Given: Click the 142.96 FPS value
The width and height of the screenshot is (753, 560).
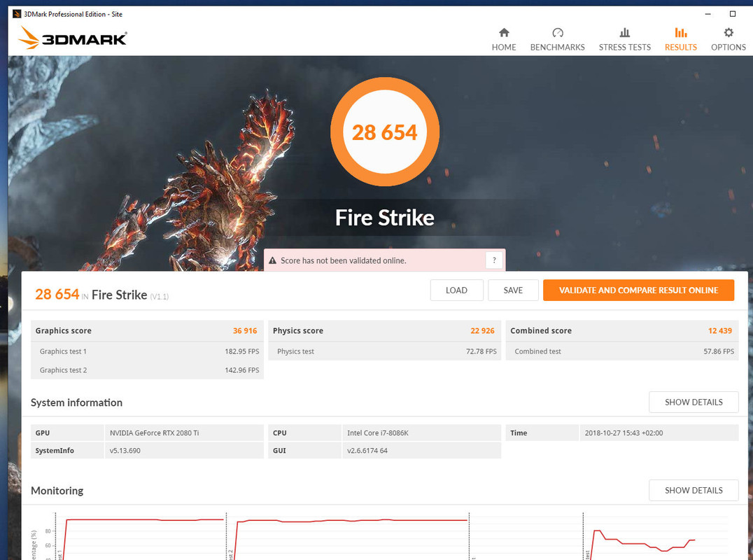Looking at the screenshot, I should (x=242, y=370).
